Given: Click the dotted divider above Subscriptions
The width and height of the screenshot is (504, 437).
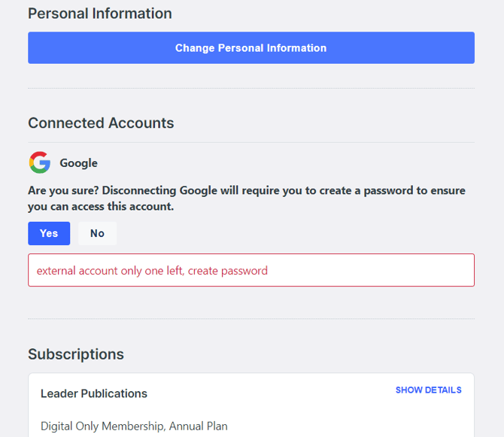Looking at the screenshot, I should point(251,319).
